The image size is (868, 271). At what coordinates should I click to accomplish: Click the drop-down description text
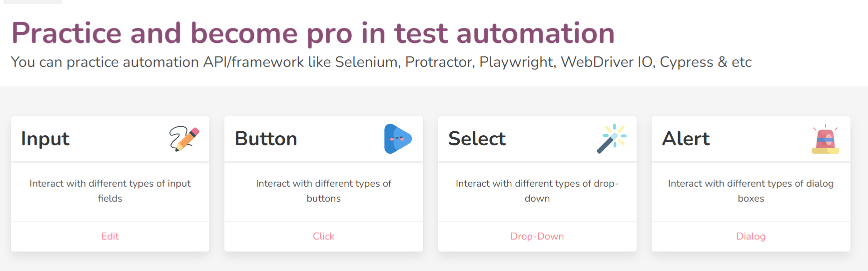[537, 191]
